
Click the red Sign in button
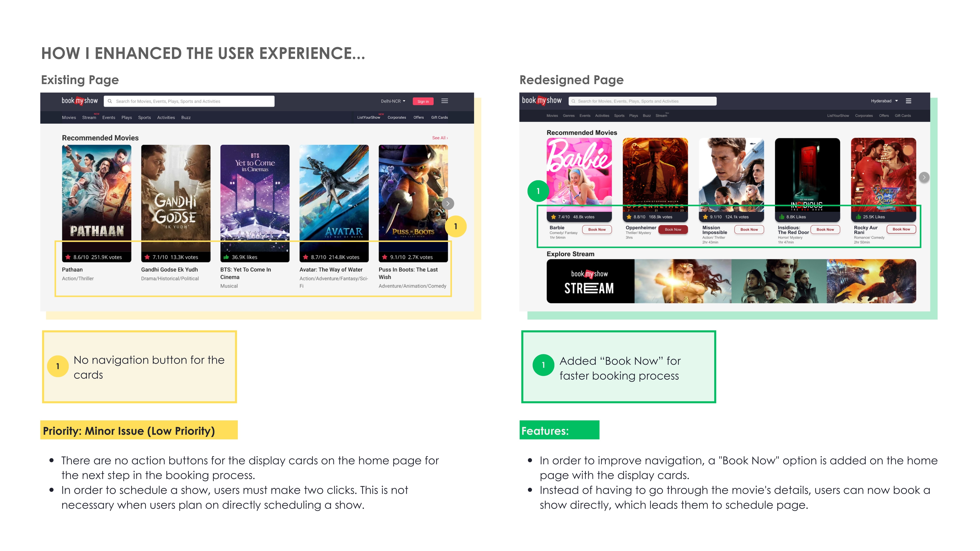(x=423, y=102)
